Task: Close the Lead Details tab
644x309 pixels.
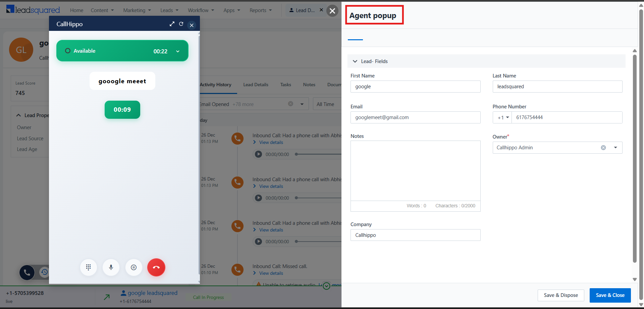Action: [x=321, y=10]
